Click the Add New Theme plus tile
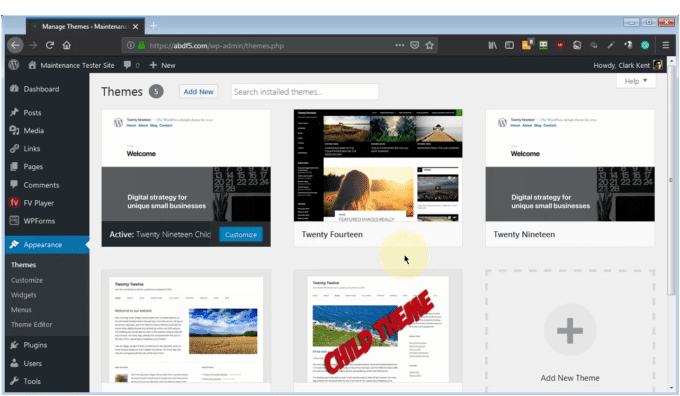Viewport: 680px width, 396px height. [x=570, y=331]
